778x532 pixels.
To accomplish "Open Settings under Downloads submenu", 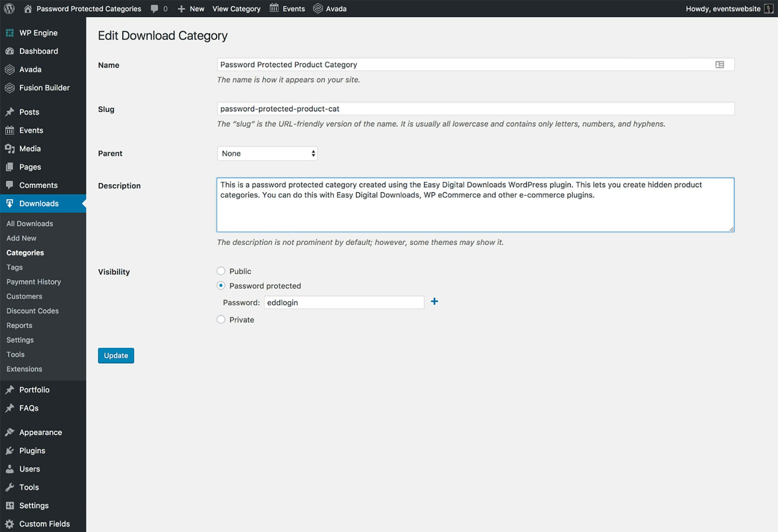I will point(20,340).
